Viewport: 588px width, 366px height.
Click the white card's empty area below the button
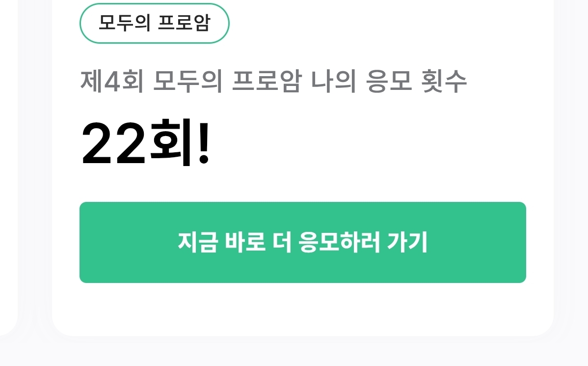(x=303, y=309)
